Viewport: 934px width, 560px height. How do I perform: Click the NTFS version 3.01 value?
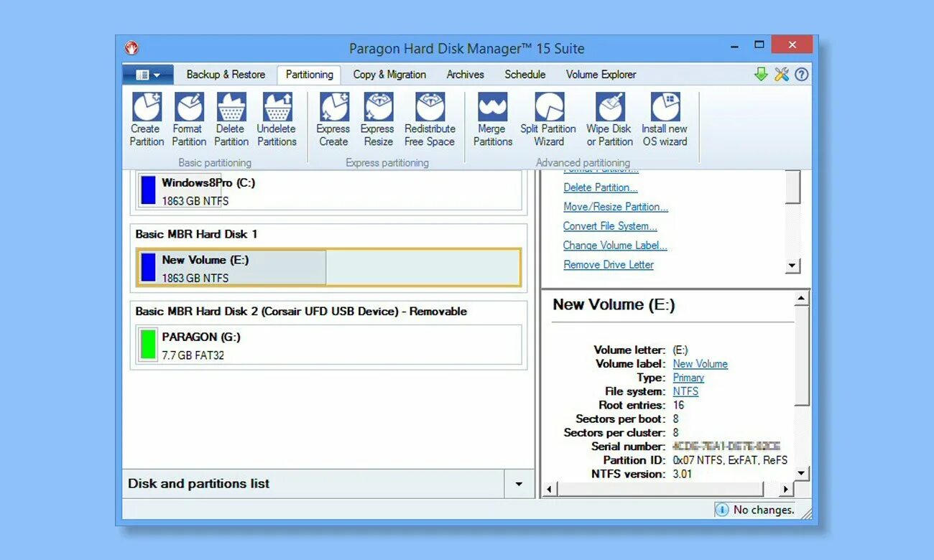coord(683,474)
